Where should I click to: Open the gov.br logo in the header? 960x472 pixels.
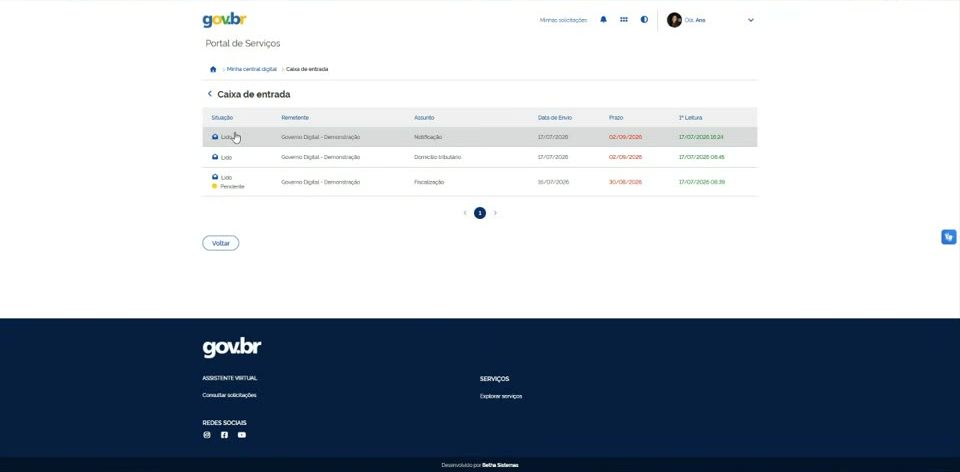[x=224, y=20]
